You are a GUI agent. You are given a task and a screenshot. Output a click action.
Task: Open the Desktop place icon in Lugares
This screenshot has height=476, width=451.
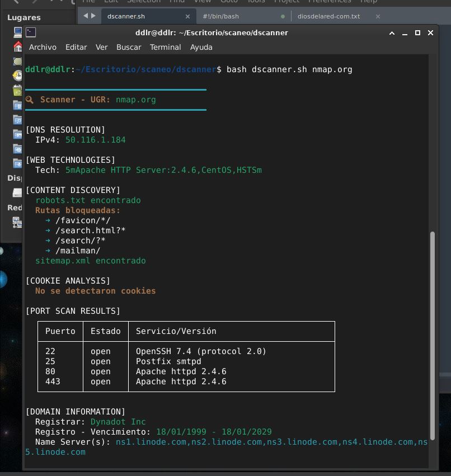(17, 62)
